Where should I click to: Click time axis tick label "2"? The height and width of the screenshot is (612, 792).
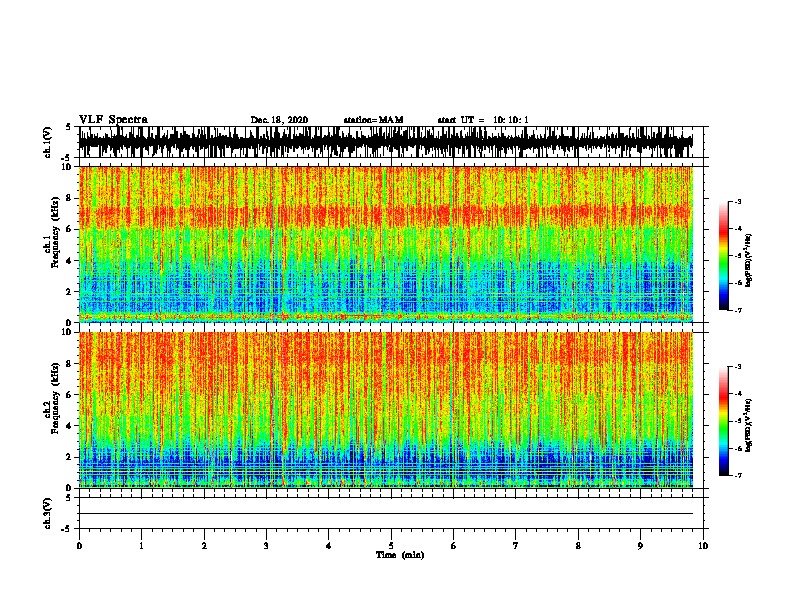[204, 546]
